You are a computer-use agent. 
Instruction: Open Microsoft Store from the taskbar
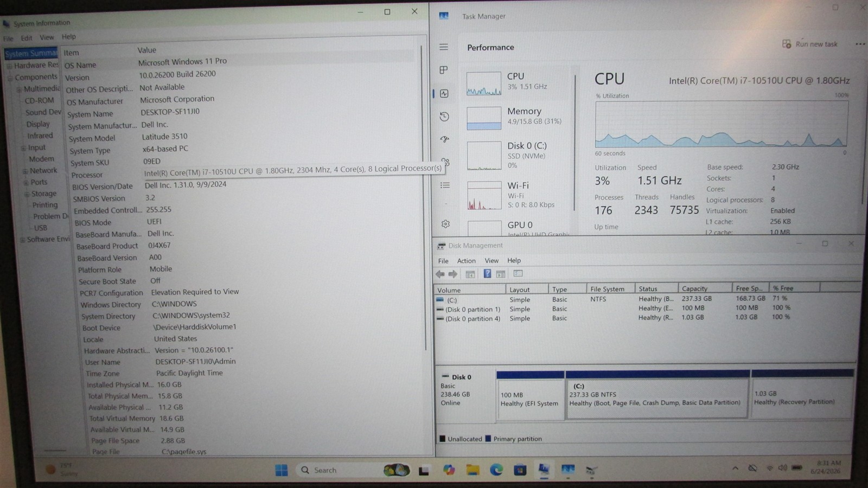tap(520, 470)
